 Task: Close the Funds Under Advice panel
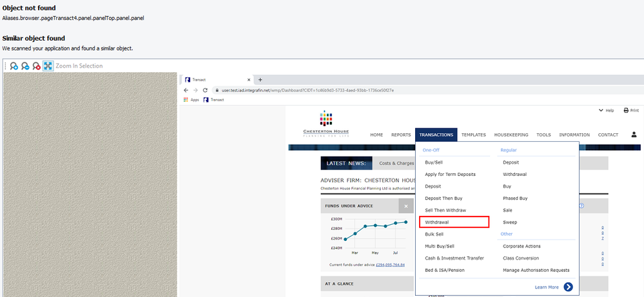point(405,206)
